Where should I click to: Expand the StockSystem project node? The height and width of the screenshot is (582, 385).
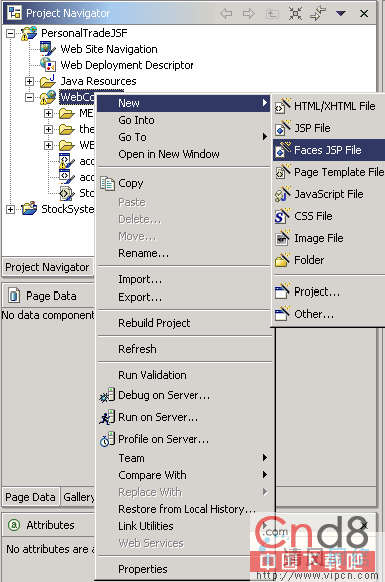point(11,209)
